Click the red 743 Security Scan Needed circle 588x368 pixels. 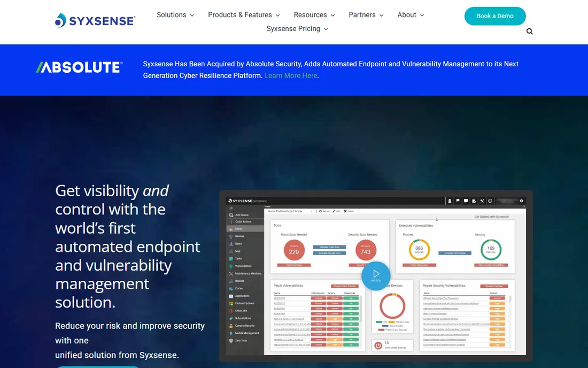click(x=366, y=250)
